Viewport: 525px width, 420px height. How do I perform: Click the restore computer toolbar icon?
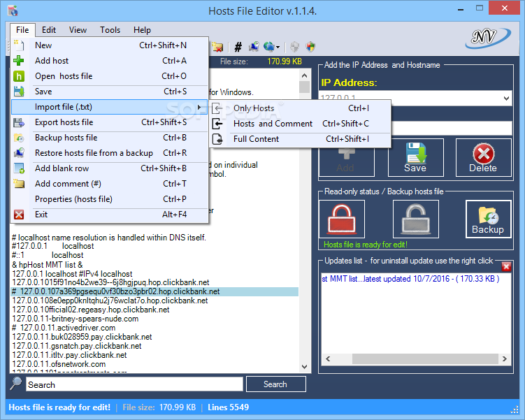point(254,47)
